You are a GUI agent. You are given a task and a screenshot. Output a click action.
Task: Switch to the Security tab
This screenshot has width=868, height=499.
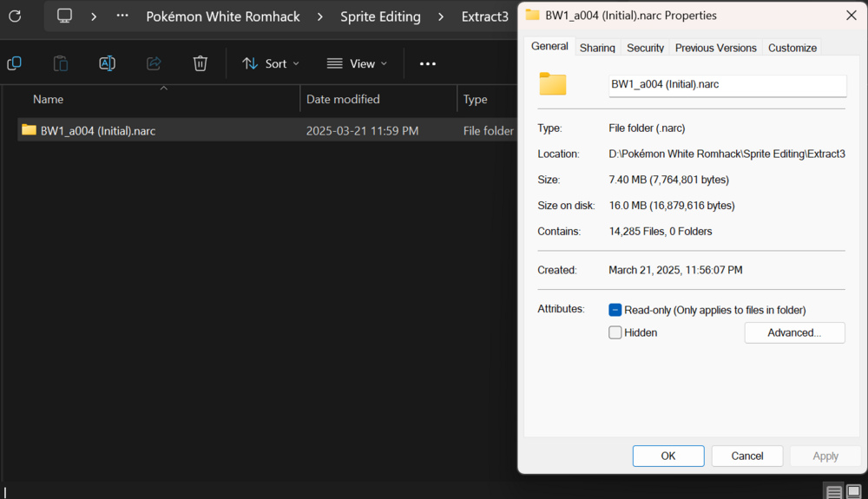pyautogui.click(x=645, y=48)
